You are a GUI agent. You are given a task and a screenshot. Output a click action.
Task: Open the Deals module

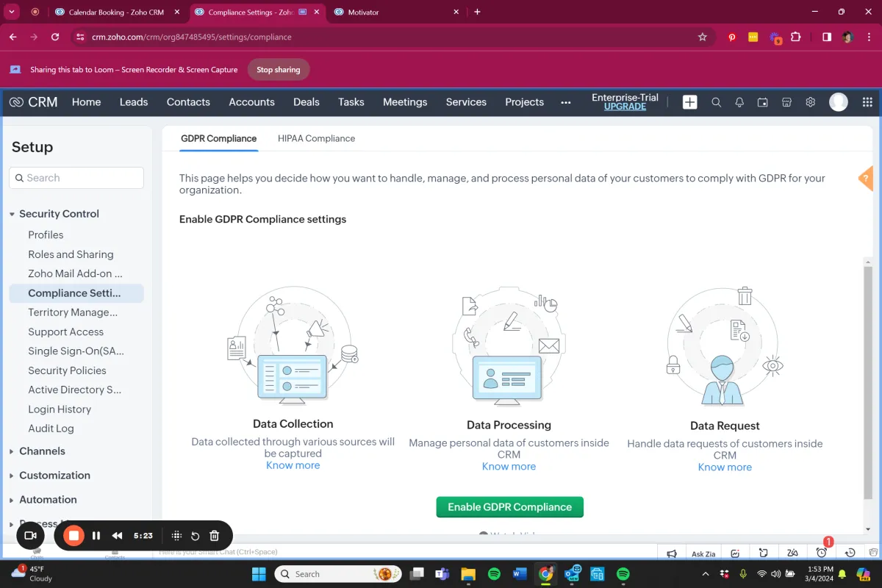tap(306, 102)
